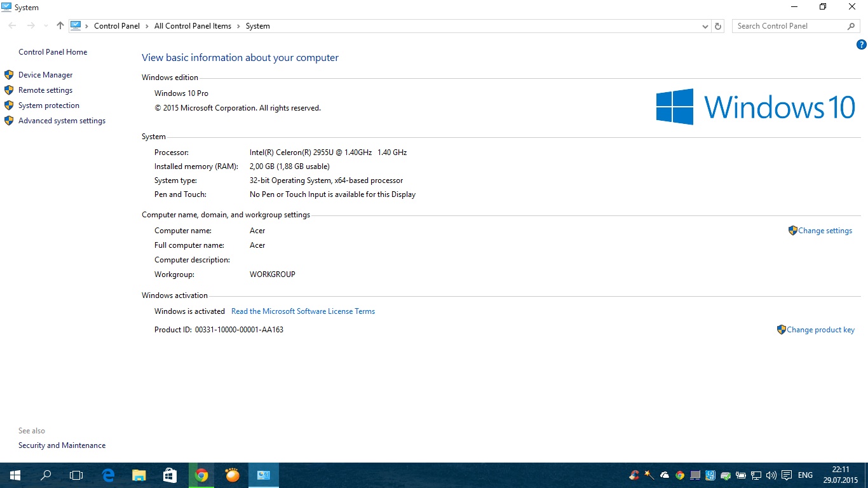Refresh the System page address bar

tap(718, 26)
